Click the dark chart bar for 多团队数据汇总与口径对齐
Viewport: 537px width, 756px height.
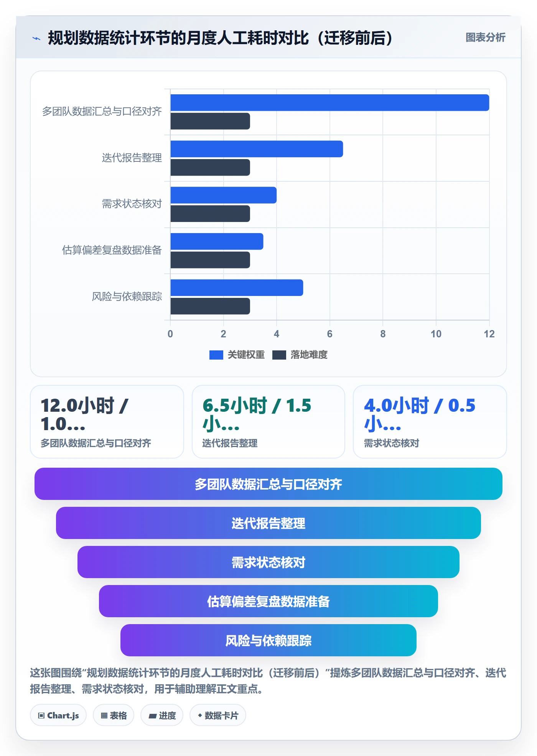click(210, 121)
